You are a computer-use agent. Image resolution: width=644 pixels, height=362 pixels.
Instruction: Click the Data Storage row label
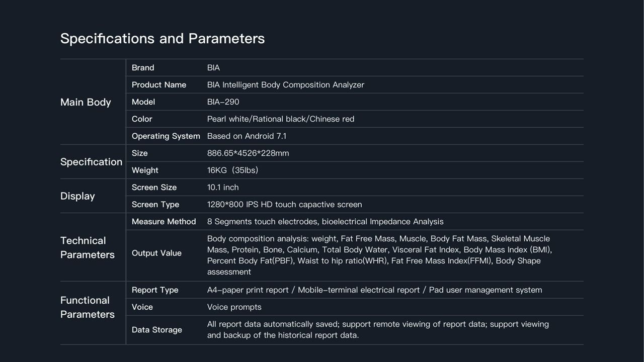pyautogui.click(x=156, y=330)
